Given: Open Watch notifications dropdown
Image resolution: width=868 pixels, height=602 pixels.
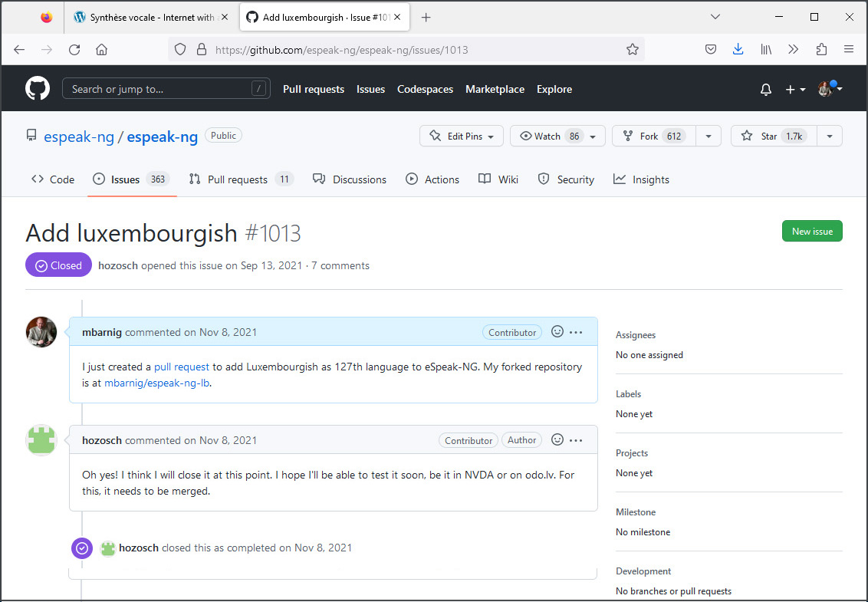Looking at the screenshot, I should (557, 137).
